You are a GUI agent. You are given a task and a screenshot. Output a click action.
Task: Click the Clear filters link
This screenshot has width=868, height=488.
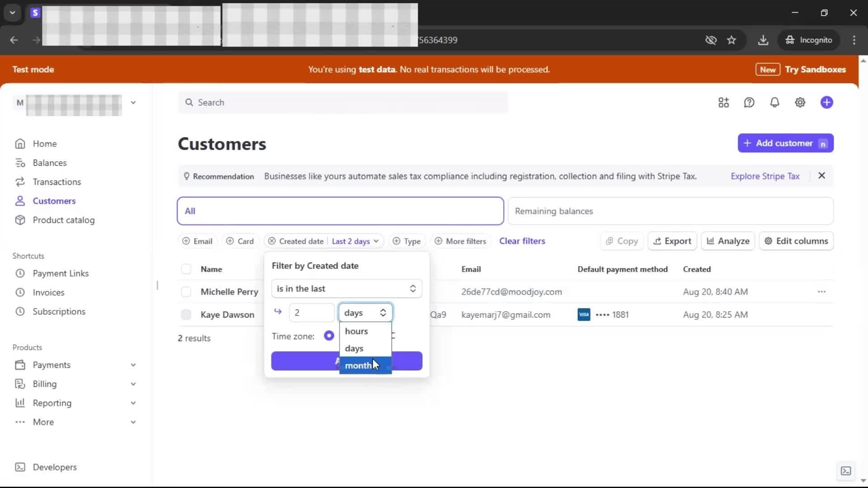522,241
